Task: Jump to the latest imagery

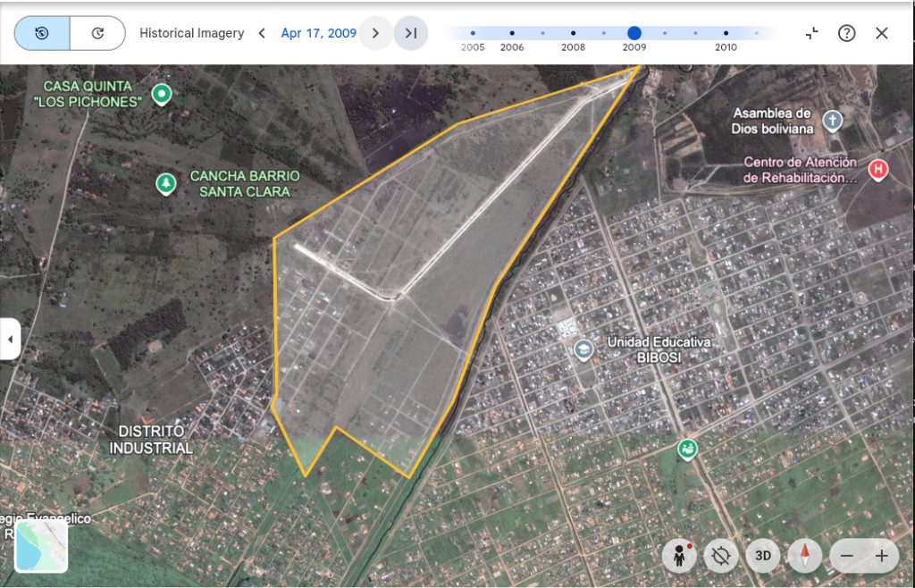Action: coord(411,33)
